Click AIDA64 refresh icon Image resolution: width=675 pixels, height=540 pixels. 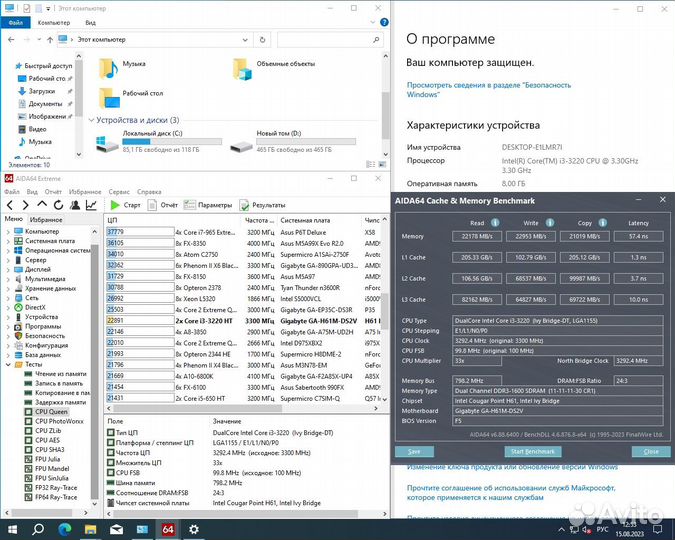coord(59,205)
